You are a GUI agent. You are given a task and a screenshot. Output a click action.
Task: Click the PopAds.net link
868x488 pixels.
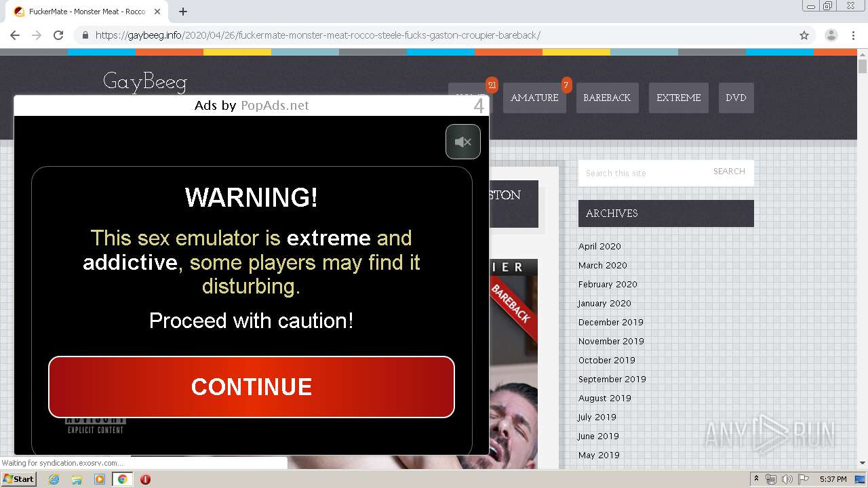point(275,105)
